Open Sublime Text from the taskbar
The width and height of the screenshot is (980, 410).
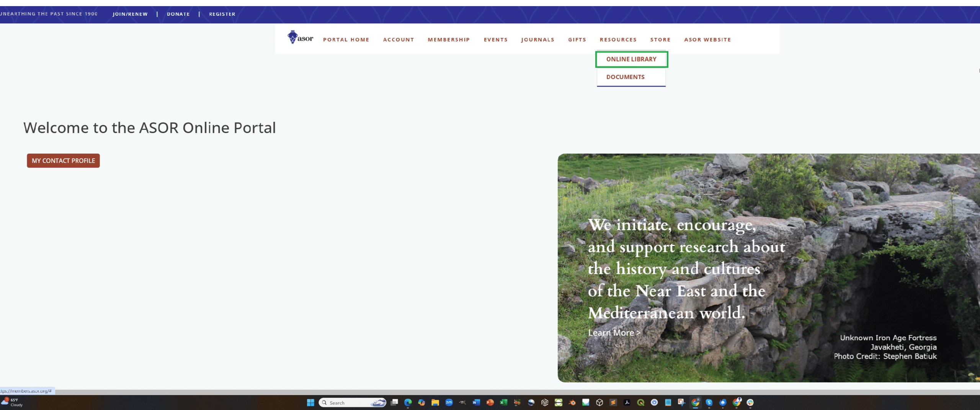(613, 402)
